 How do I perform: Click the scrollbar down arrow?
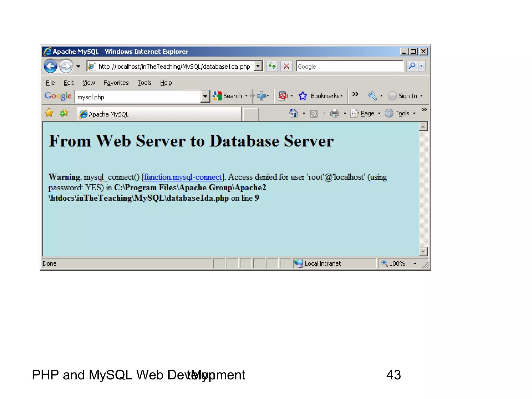(x=423, y=251)
